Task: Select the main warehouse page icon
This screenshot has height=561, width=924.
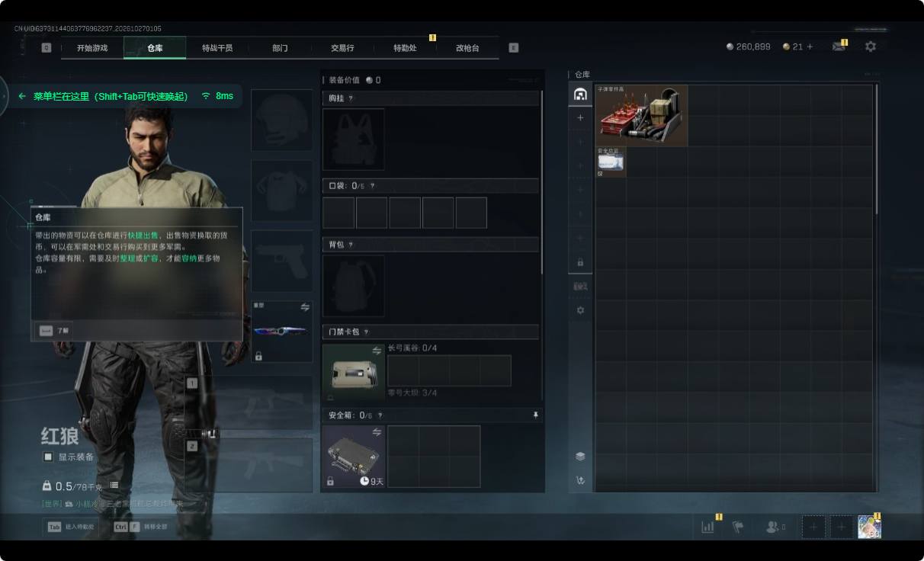Action: [x=580, y=95]
